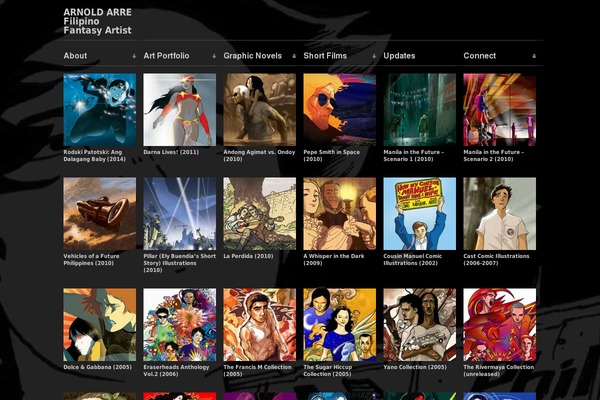Expand the Connect dropdown arrow

pyautogui.click(x=534, y=56)
